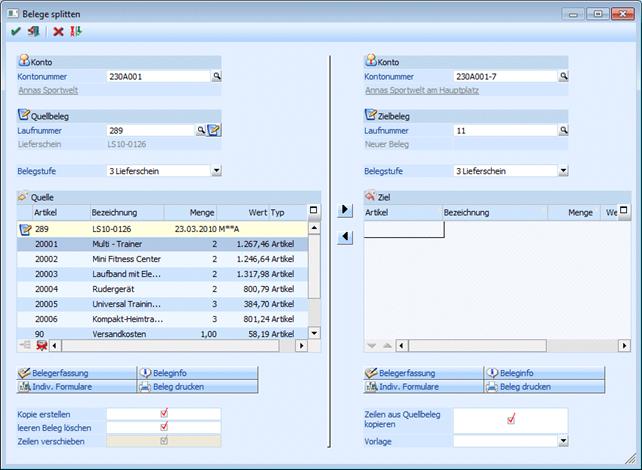Click the search icon next to target Kontonummer

pos(563,76)
